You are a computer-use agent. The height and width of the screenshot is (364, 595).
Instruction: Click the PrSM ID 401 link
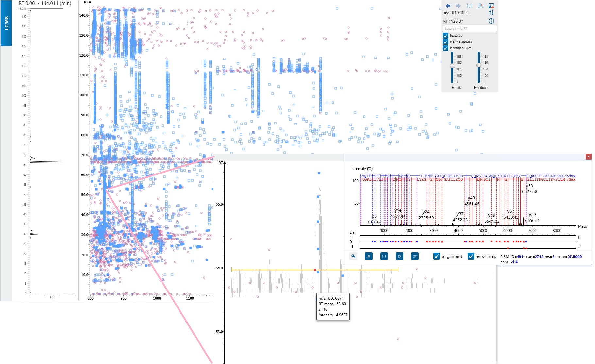[519, 257]
